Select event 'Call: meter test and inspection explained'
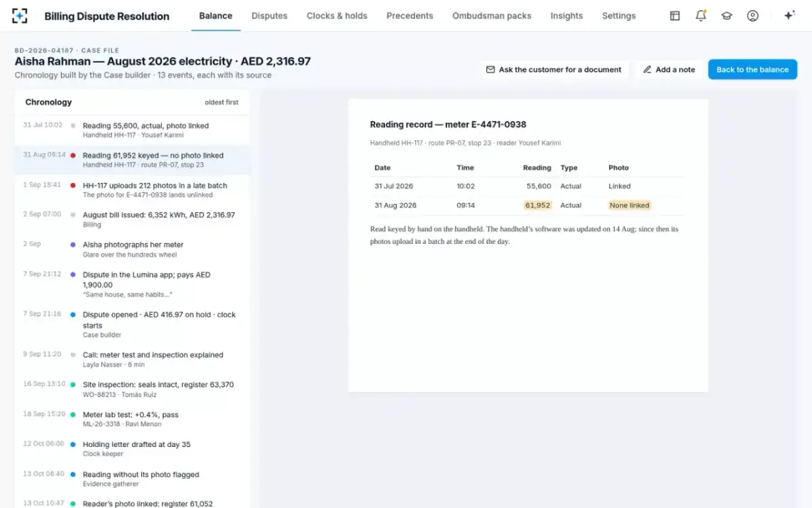 [x=132, y=359]
